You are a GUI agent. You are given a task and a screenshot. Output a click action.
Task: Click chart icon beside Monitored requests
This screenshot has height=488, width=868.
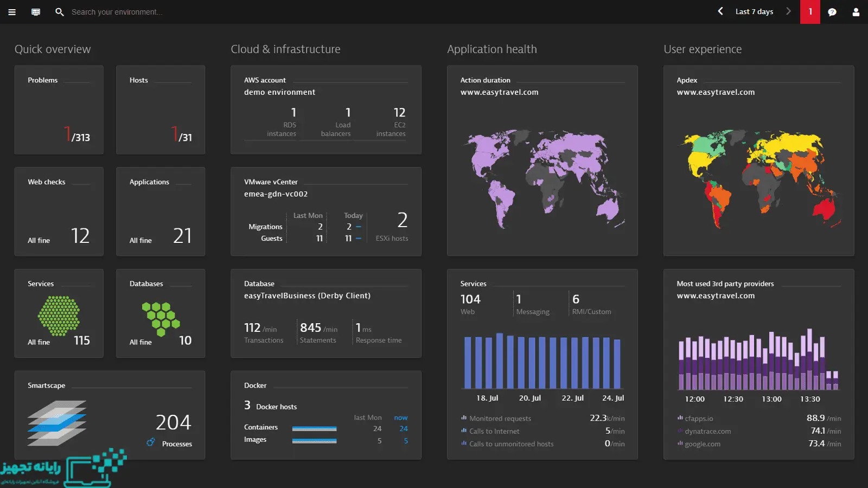(464, 418)
